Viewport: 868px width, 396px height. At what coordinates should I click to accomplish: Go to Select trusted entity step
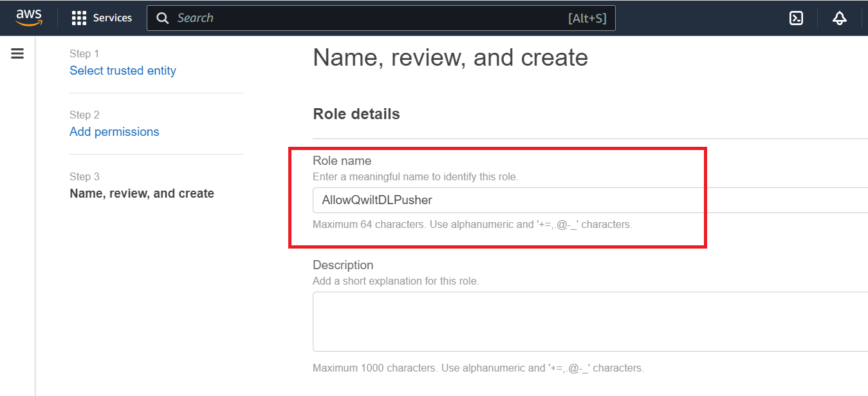(x=123, y=71)
